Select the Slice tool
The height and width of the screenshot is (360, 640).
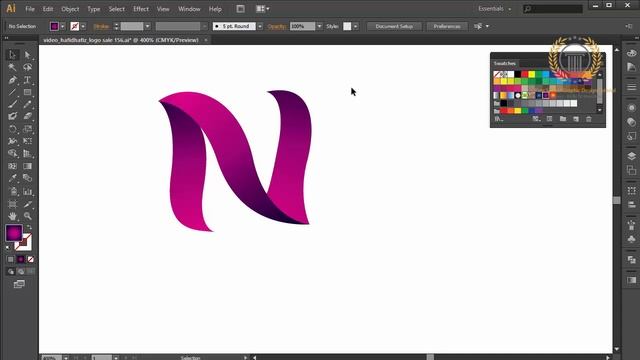(x=27, y=204)
